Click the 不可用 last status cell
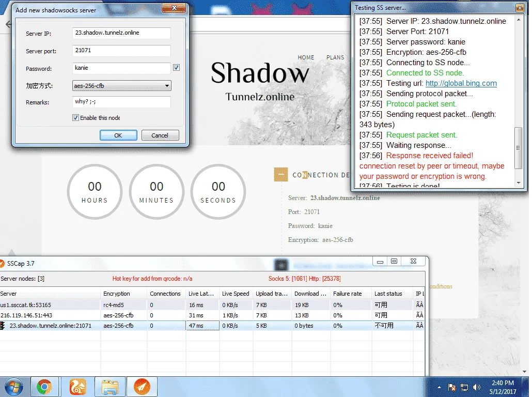This screenshot has width=532, height=397. [393, 326]
